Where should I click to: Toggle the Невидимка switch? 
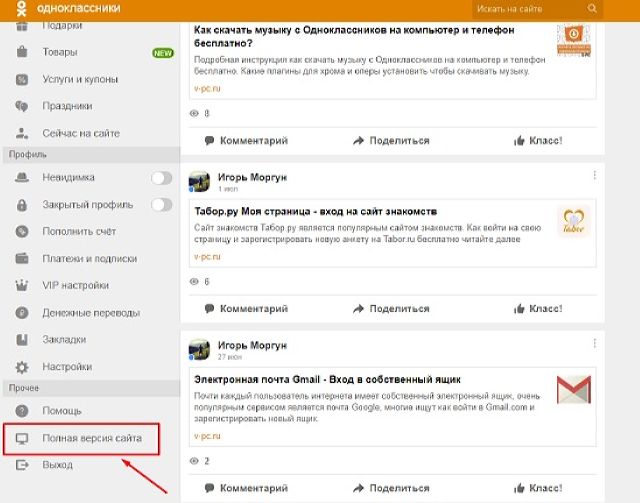160,178
